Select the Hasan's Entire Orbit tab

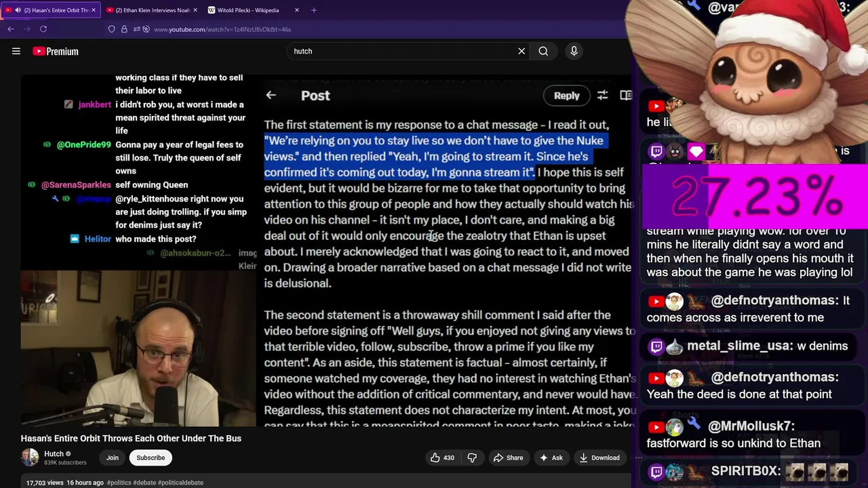point(51,10)
